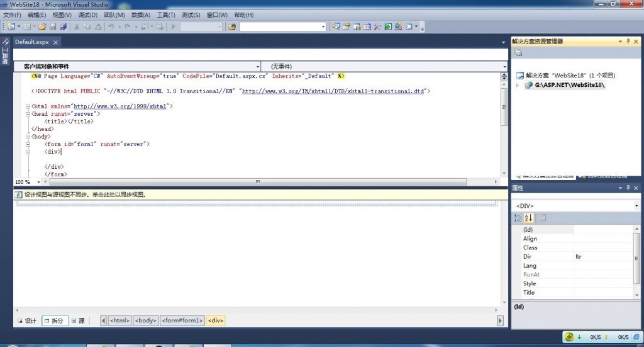Close the Default.aspx tab
This screenshot has width=644, height=347.
coord(55,42)
